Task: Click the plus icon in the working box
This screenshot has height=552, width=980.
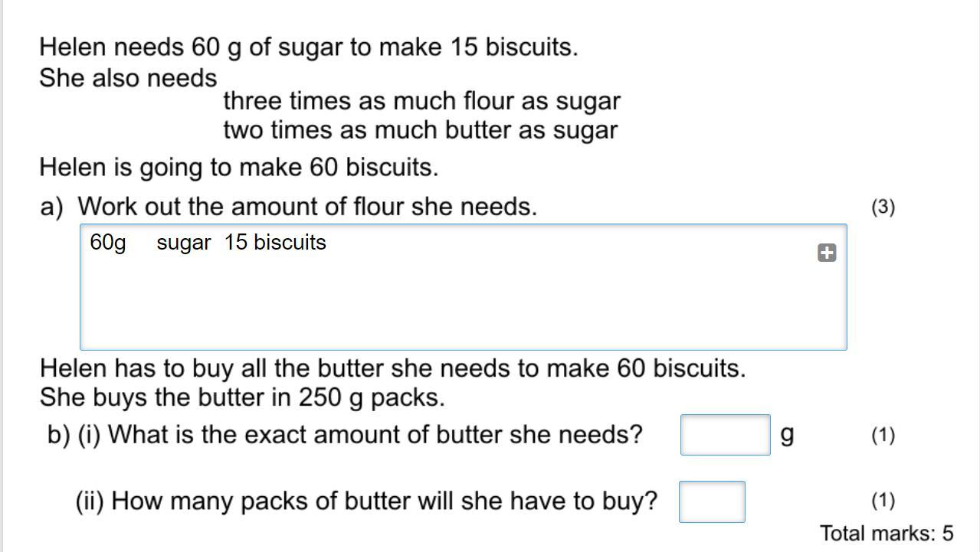Action: (x=827, y=253)
